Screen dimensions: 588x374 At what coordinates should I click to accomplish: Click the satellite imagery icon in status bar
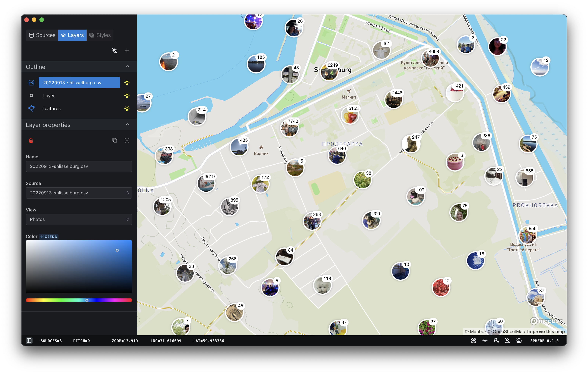(496, 340)
